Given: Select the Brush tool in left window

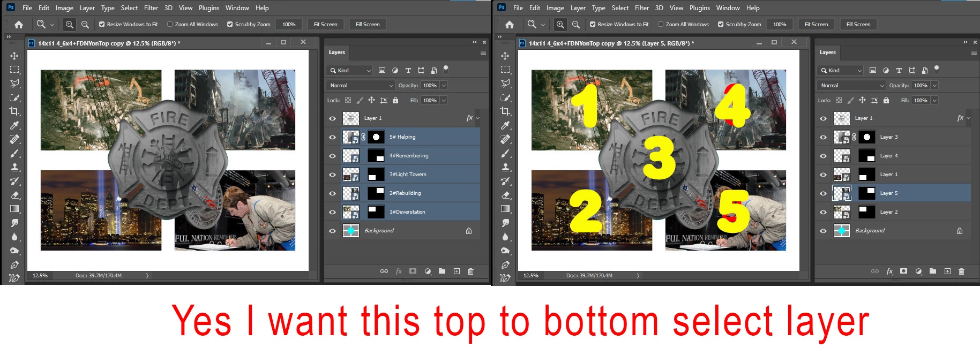Looking at the screenshot, I should click(14, 153).
